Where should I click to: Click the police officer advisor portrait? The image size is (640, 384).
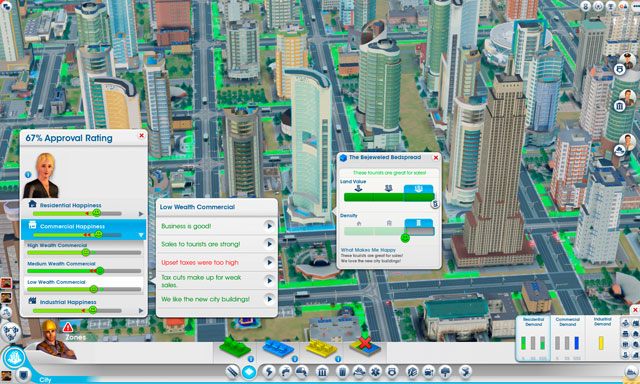click(627, 61)
